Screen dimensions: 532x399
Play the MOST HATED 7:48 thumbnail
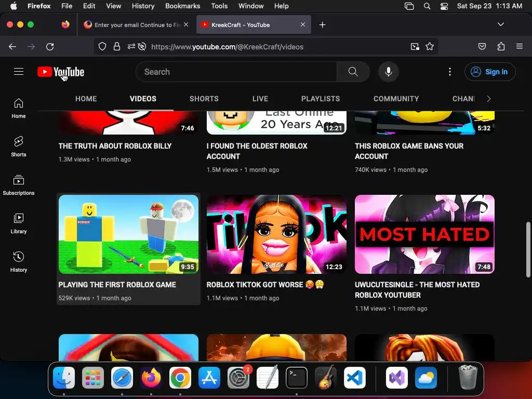tap(424, 234)
